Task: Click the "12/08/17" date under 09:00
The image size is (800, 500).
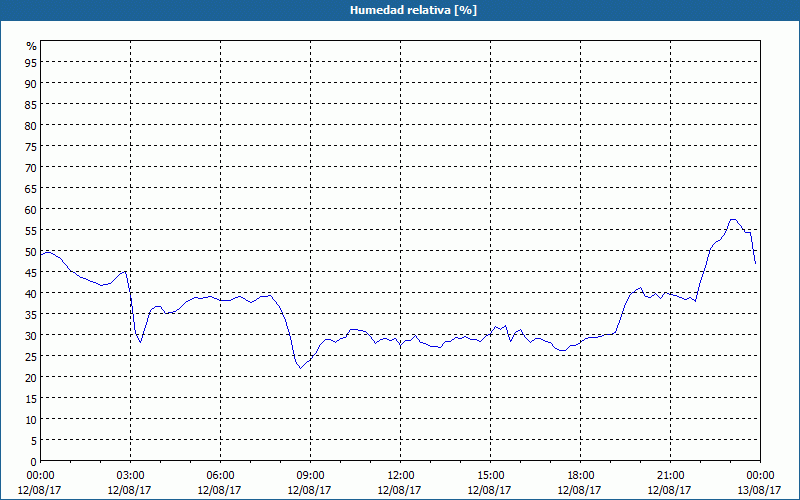Action: click(x=309, y=490)
